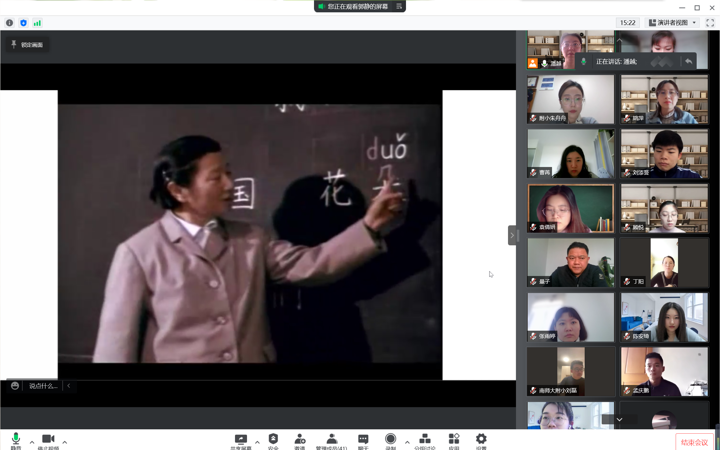Click muted mic icon on 南师大附小 tile
Viewport: 720px width, 450px height.
coord(533,390)
